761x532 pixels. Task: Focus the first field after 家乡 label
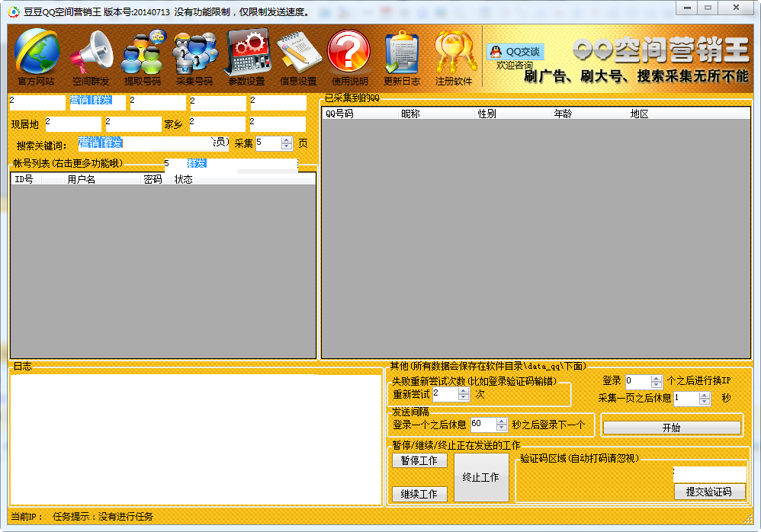217,124
